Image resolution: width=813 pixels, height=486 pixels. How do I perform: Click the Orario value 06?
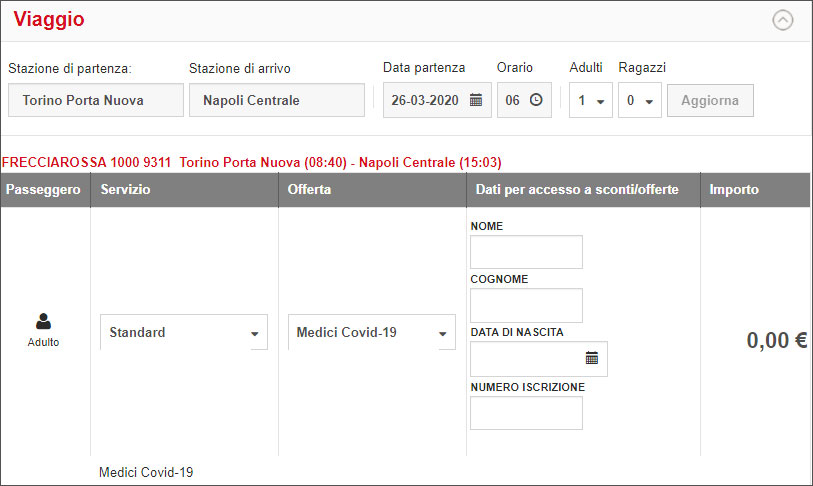pyautogui.click(x=512, y=100)
